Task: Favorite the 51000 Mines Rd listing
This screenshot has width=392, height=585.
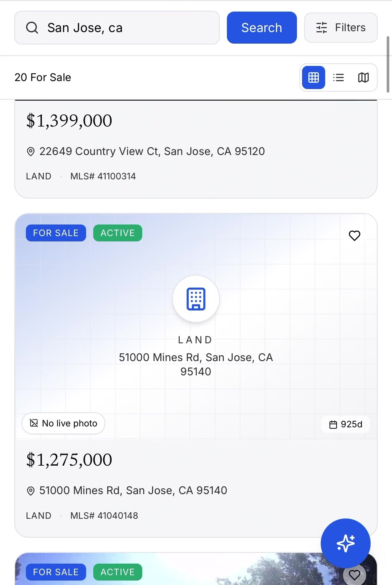Action: 354,236
